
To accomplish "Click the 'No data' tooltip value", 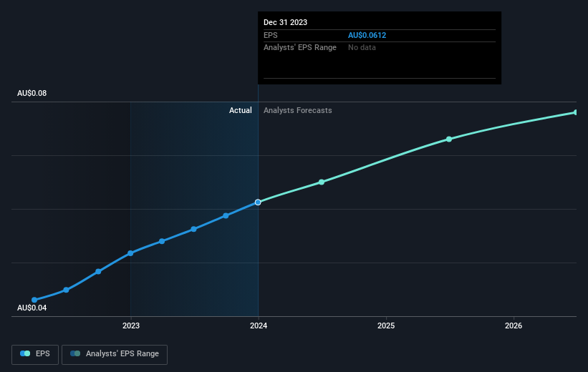I will [362, 48].
